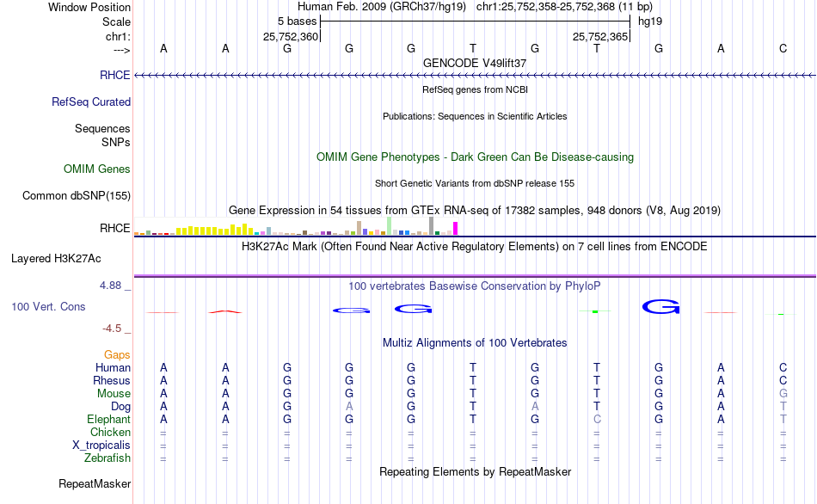The image size is (817, 504).
Task: Click the hg19 label next to the scale bar
Action: (x=650, y=22)
